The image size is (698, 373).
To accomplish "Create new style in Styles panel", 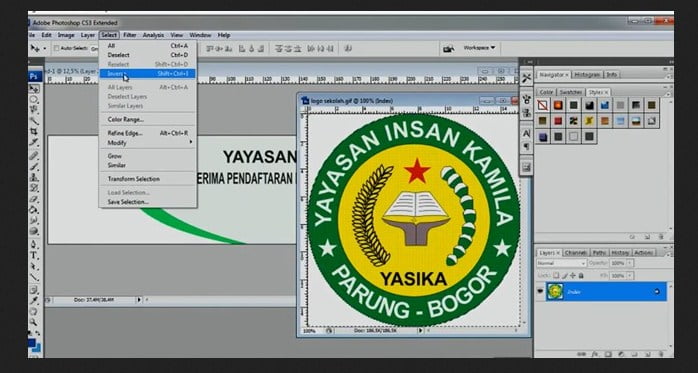I will click(647, 237).
